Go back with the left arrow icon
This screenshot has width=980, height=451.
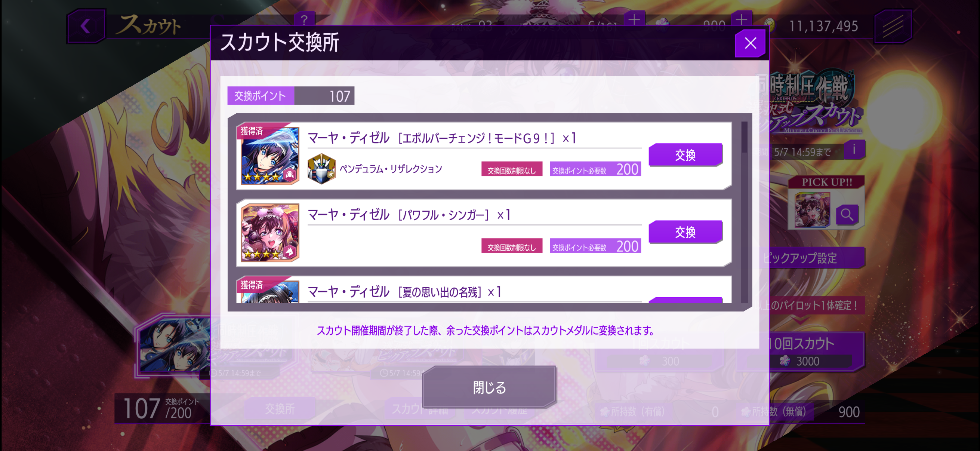pos(86,26)
